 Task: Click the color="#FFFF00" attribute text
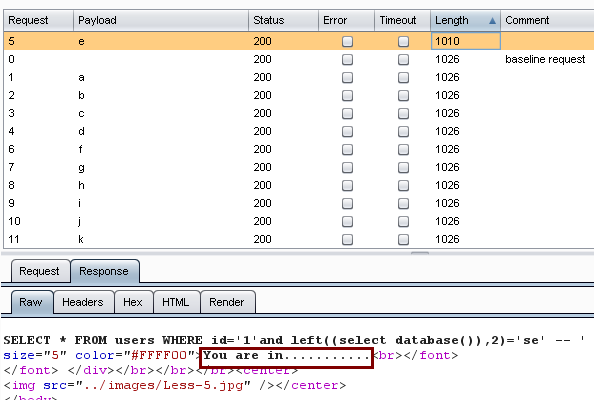(135, 356)
